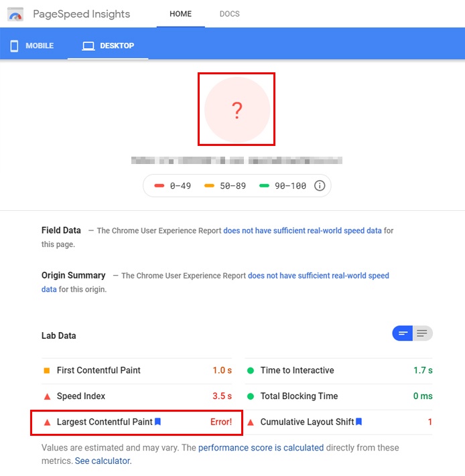Click the score legend info icon

(x=320, y=185)
